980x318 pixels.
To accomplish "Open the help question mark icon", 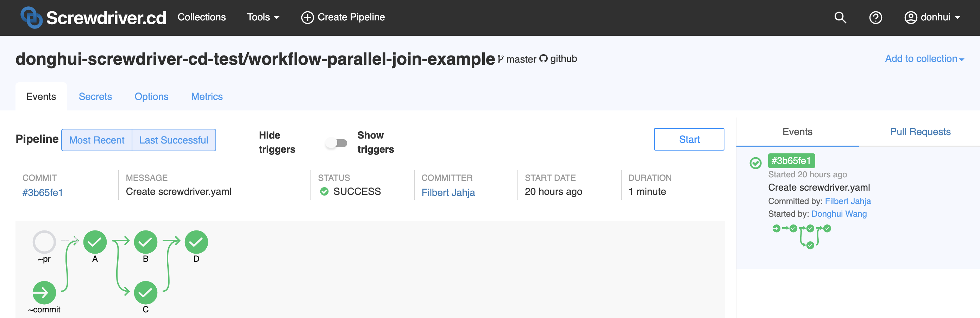I will pos(875,18).
